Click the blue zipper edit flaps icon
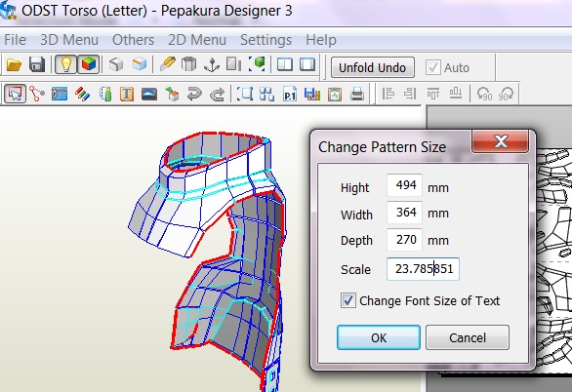Viewport: 572px width, 392px height. (x=60, y=94)
